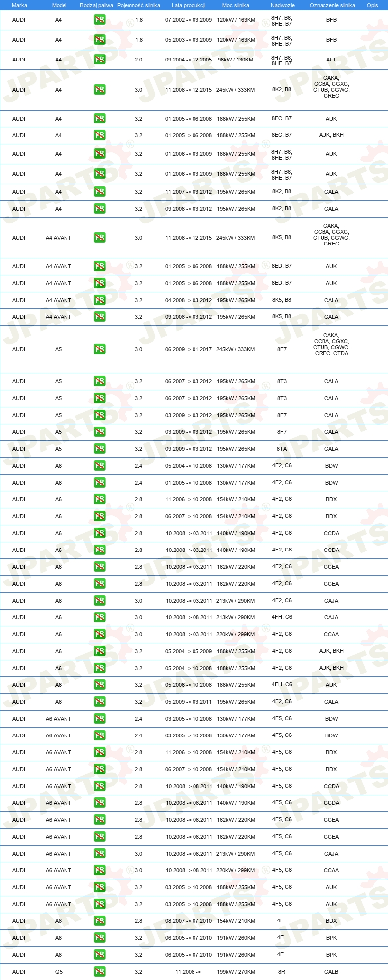Click fuel icon in A6 05.2009 CALA row
This screenshot has width=388, height=980.
pyautogui.click(x=99, y=702)
